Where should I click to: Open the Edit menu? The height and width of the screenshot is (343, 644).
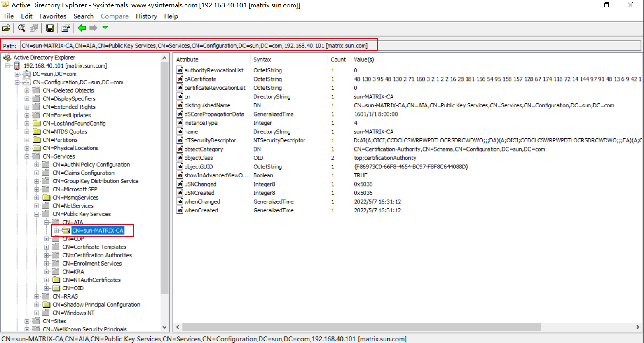pyautogui.click(x=27, y=16)
